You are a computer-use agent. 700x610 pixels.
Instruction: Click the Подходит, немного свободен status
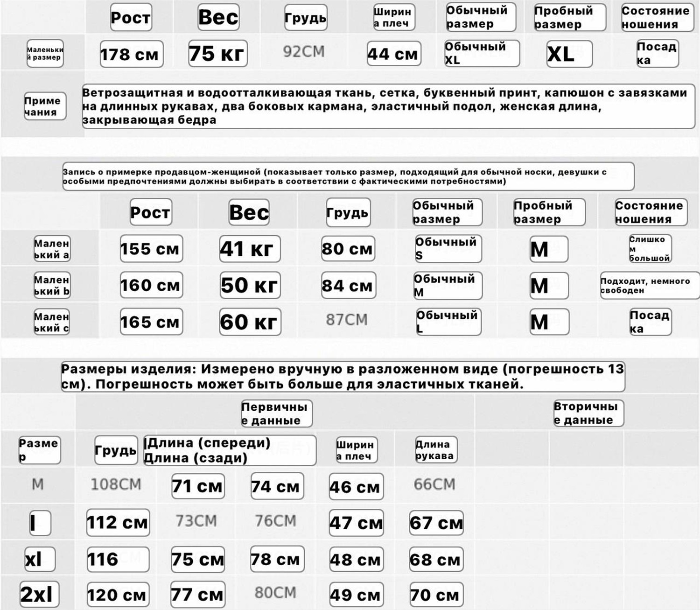[x=649, y=286]
